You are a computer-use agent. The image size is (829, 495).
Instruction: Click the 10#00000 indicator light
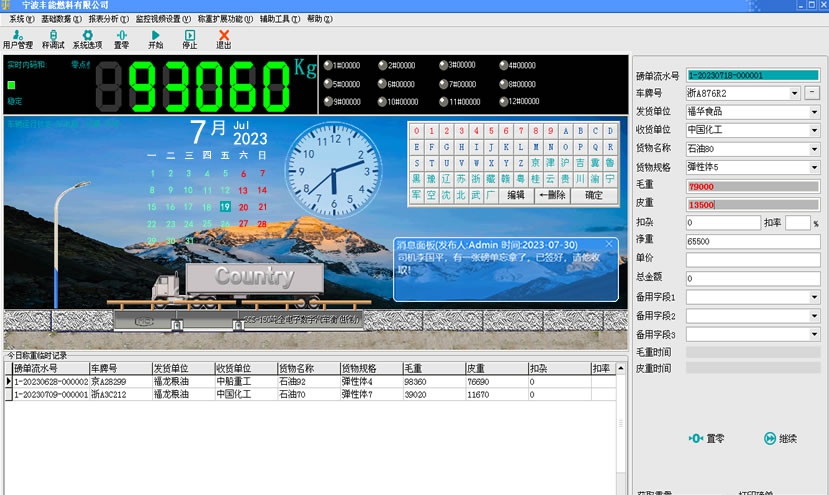pos(382,102)
